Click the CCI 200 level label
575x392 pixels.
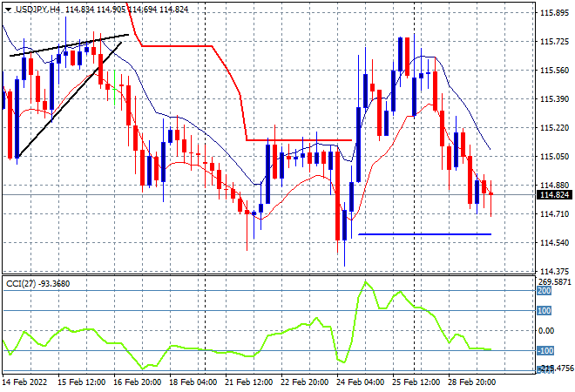point(544,291)
